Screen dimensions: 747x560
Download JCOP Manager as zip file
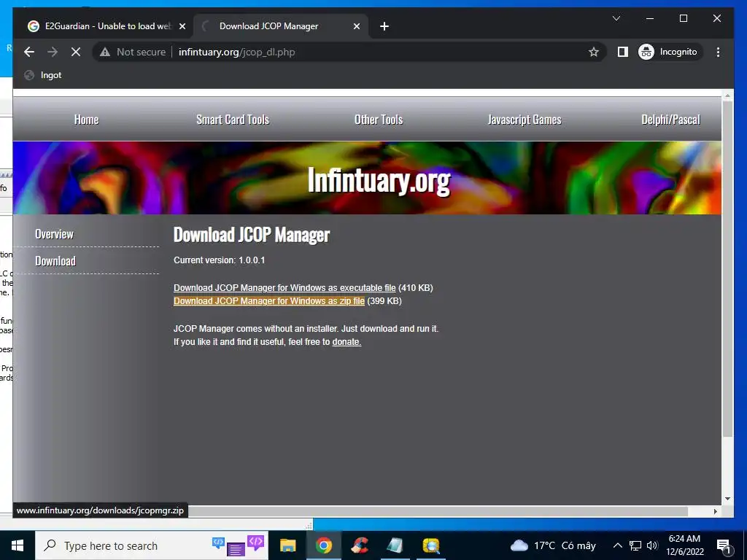coord(269,301)
